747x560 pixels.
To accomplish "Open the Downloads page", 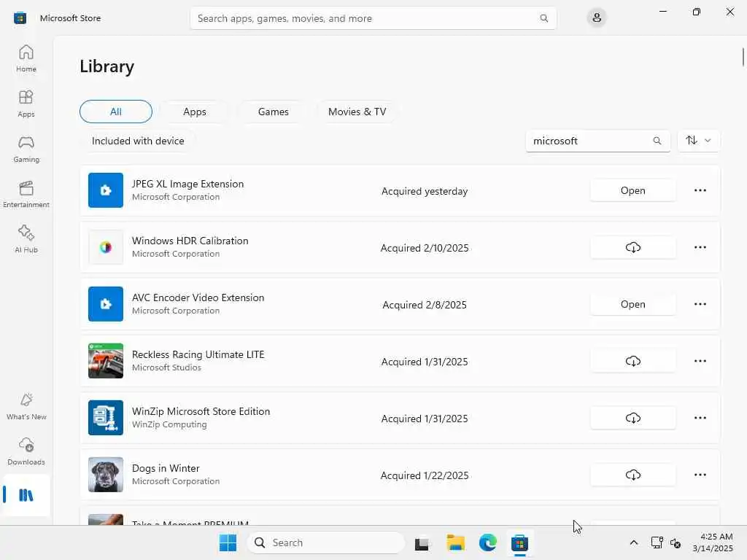I will coord(26,452).
